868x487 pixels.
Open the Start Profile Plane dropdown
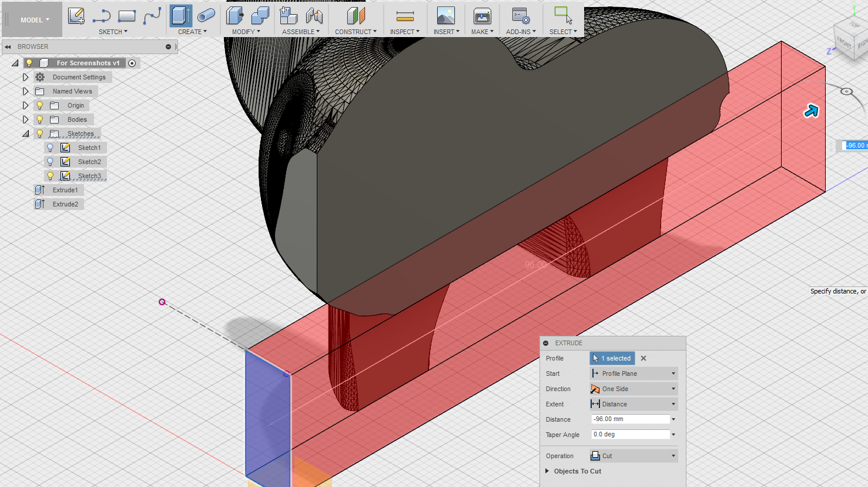(x=634, y=373)
